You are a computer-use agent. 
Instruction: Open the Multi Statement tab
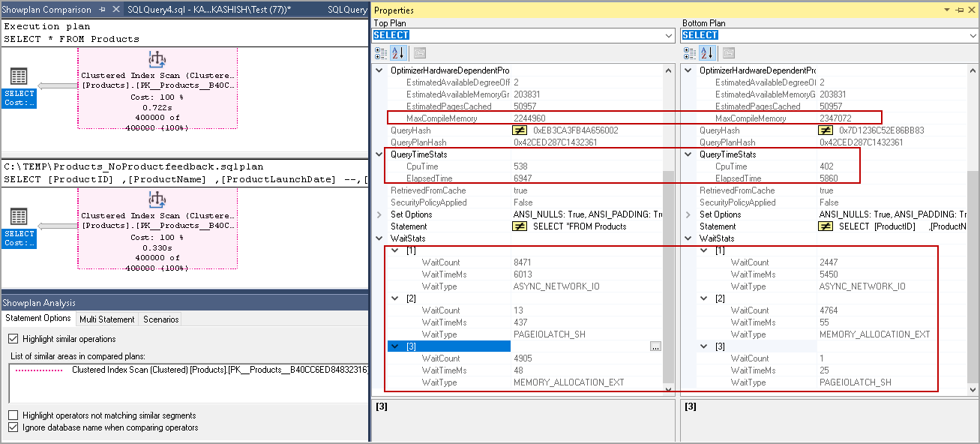(107, 319)
